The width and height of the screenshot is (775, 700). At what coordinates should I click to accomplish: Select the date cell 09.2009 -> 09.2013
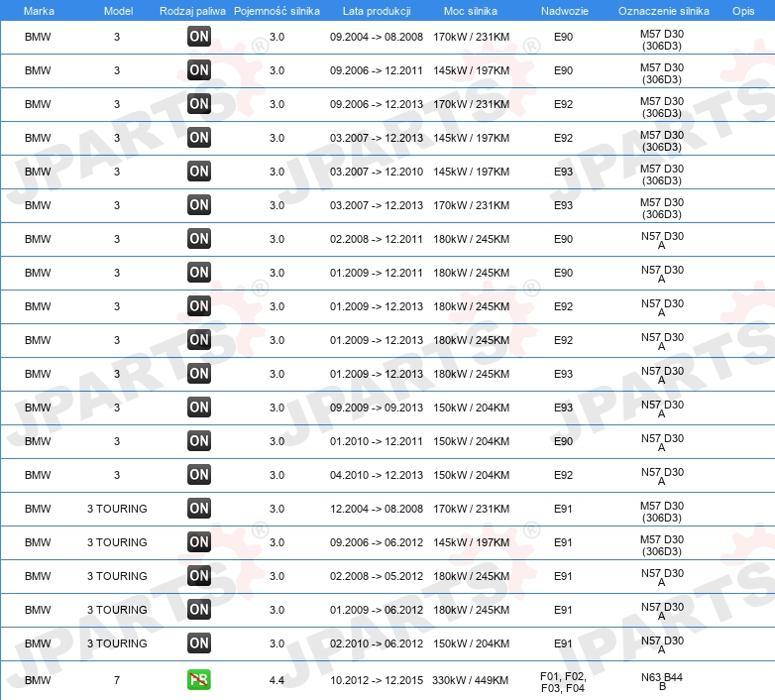pyautogui.click(x=377, y=408)
